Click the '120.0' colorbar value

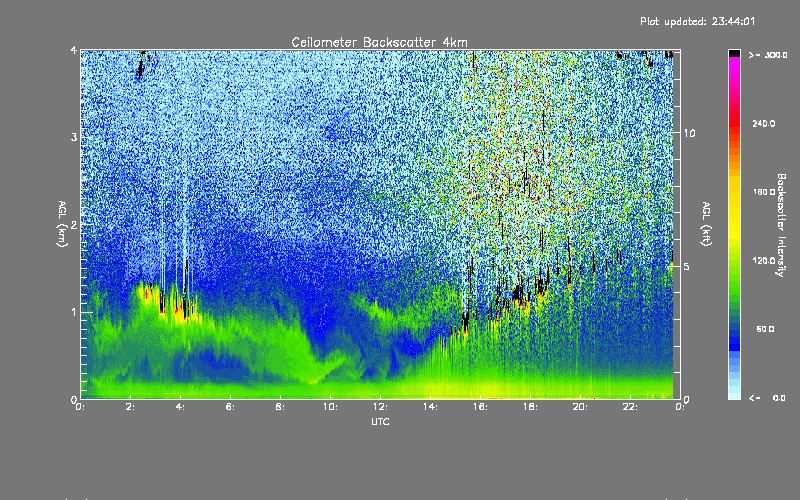tap(764, 260)
